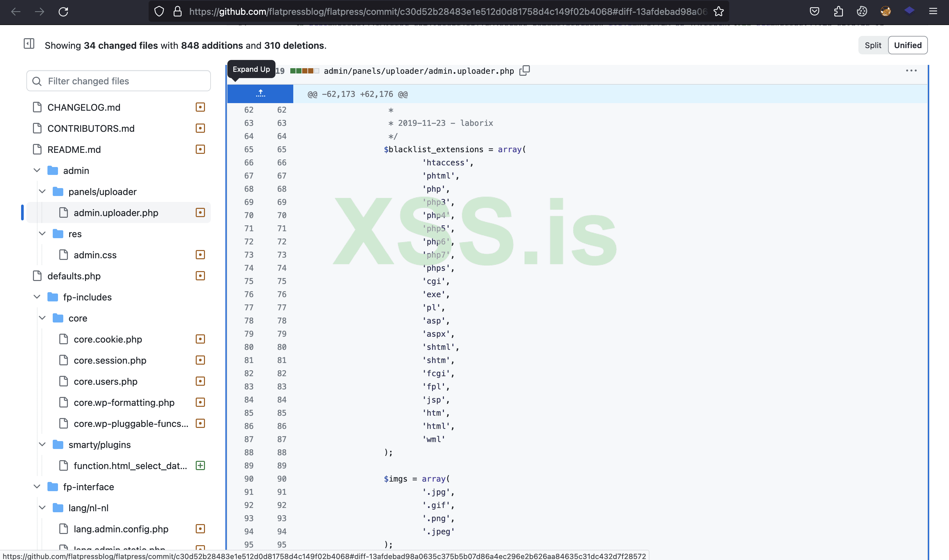Save the page to Pocket
Viewport: 949px width, 560px height.
pyautogui.click(x=814, y=11)
